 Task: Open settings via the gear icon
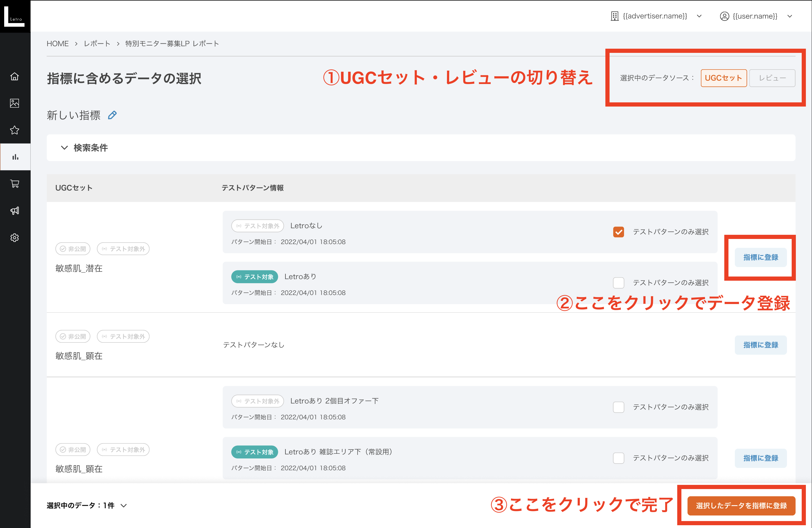tap(15, 238)
